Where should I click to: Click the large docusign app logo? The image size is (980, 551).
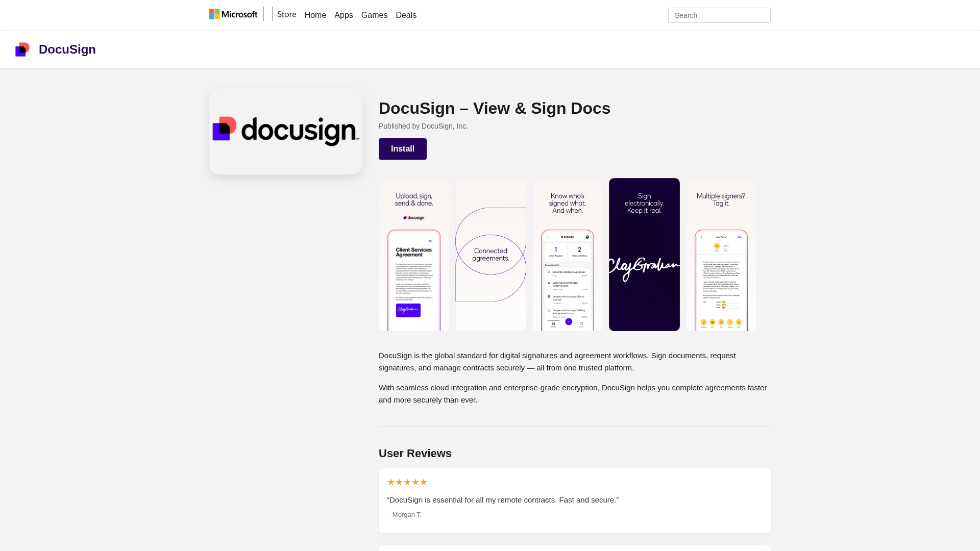[x=286, y=131]
